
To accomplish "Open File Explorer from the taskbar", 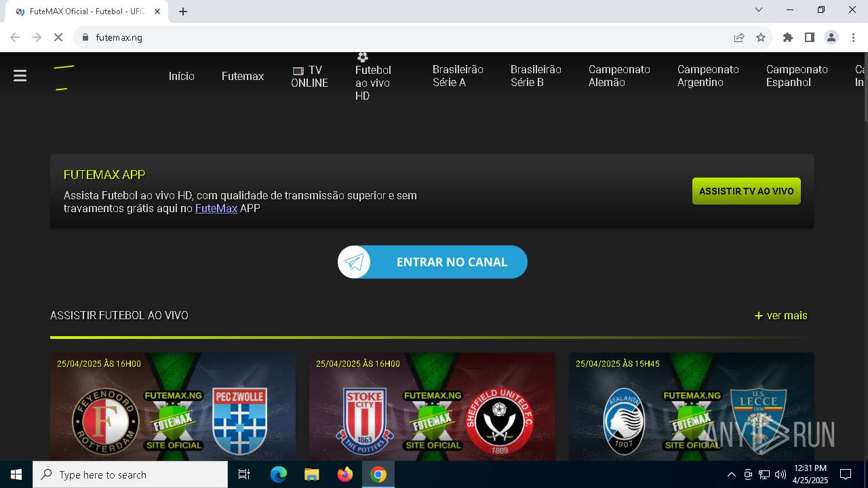I will coord(312,474).
